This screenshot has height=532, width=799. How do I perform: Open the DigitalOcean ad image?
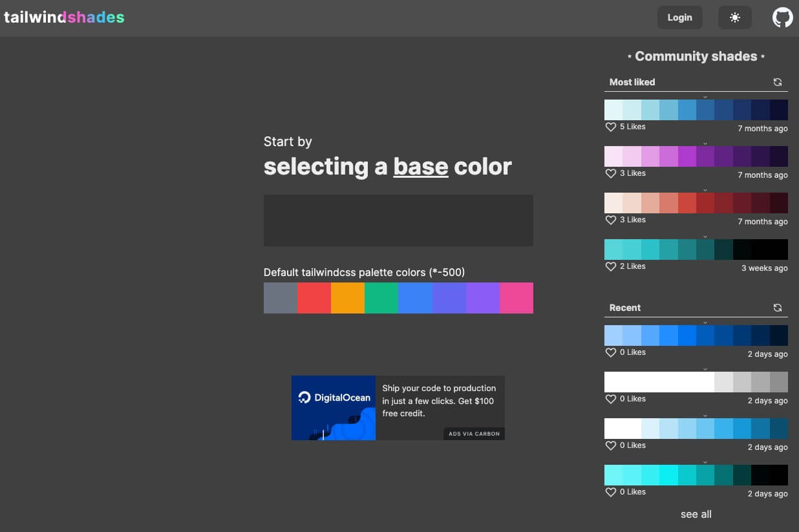pos(334,408)
